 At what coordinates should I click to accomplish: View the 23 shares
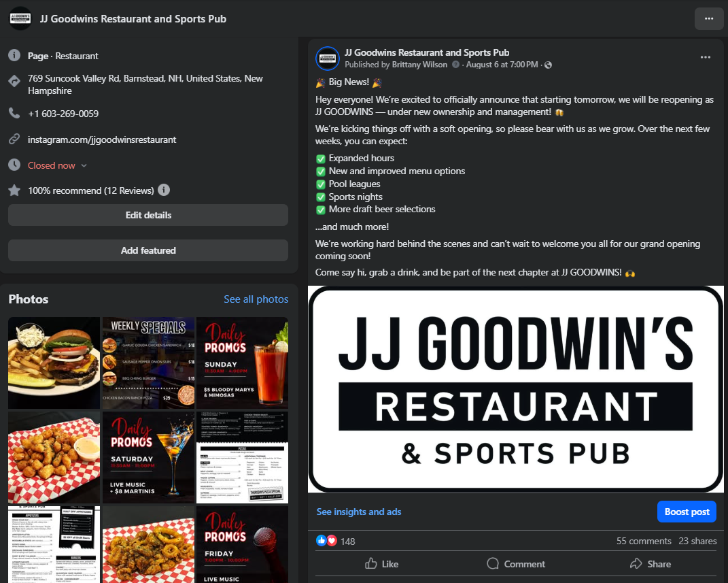click(x=697, y=541)
